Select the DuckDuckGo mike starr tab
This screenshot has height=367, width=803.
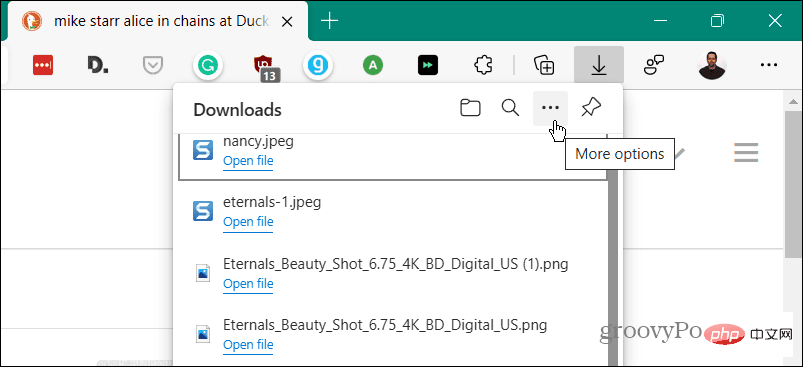tap(154, 21)
